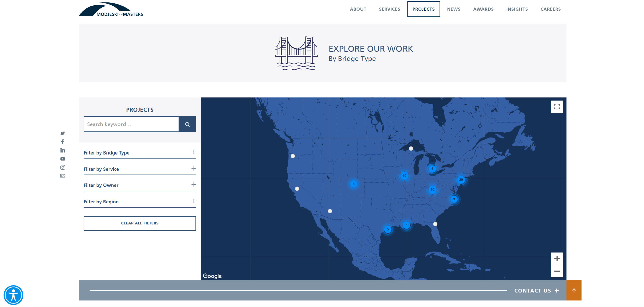Click the Search keyword input field
Image resolution: width=644 pixels, height=307 pixels.
tap(131, 124)
